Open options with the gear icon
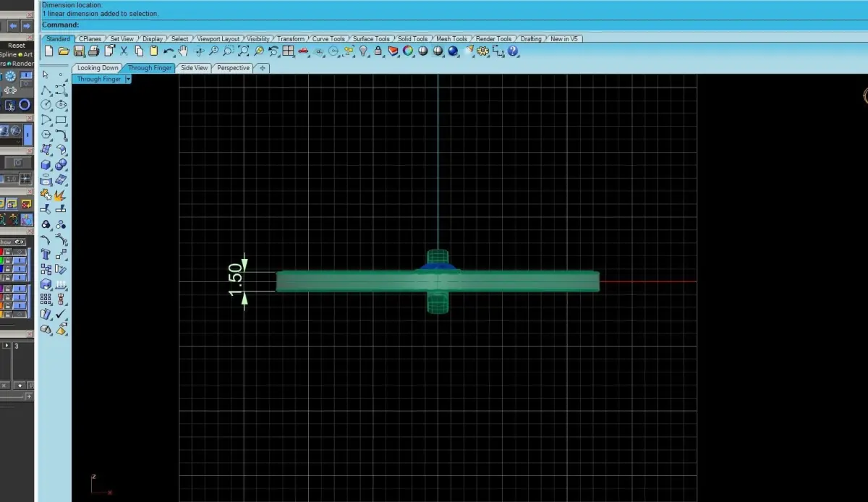This screenshot has width=868, height=502. [x=483, y=51]
